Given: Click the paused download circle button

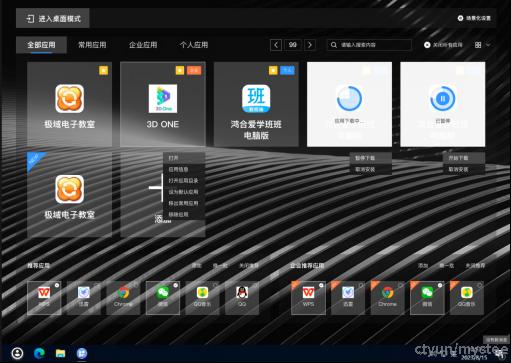Looking at the screenshot, I should (x=442, y=99).
